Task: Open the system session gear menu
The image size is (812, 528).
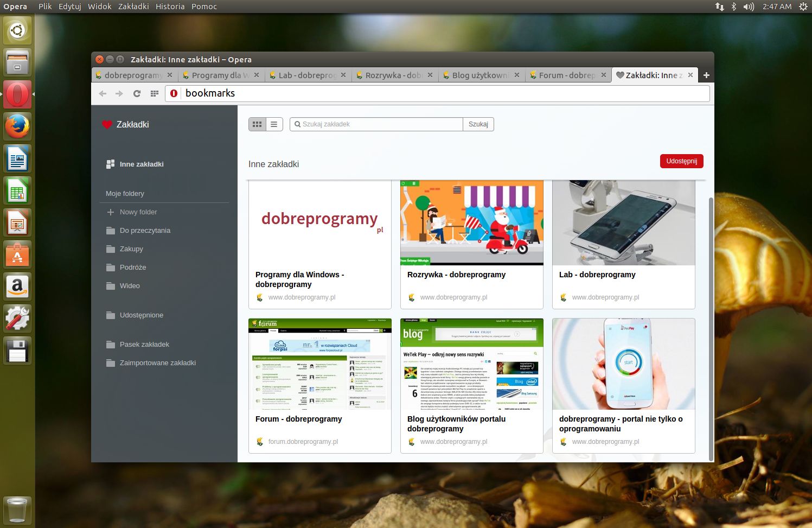Action: [x=803, y=7]
